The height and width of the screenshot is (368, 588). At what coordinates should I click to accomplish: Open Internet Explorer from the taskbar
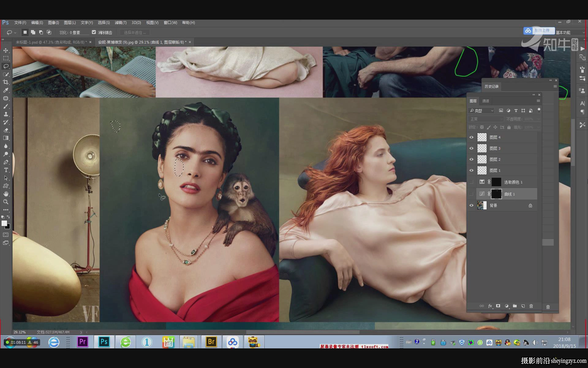click(54, 342)
